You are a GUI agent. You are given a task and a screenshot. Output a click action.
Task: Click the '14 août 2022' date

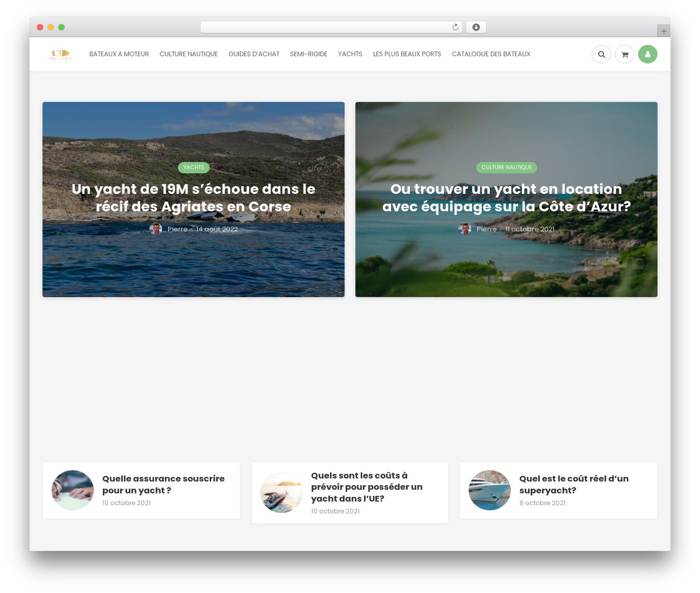click(217, 229)
